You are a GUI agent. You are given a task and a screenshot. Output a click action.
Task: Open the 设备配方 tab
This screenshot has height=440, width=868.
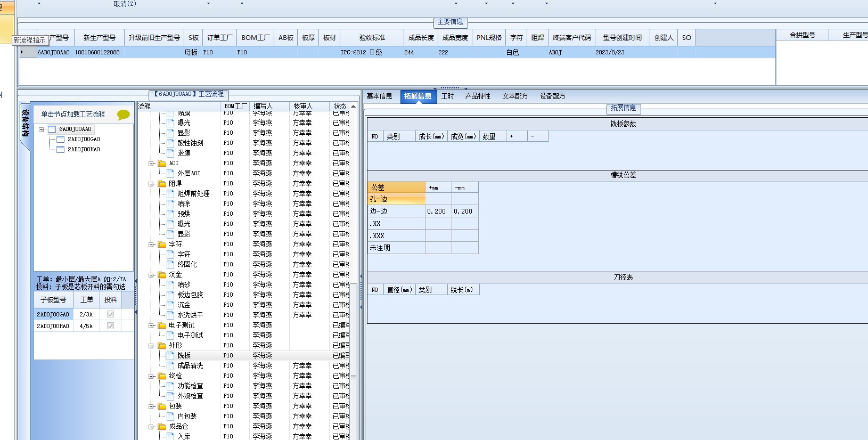click(x=552, y=96)
